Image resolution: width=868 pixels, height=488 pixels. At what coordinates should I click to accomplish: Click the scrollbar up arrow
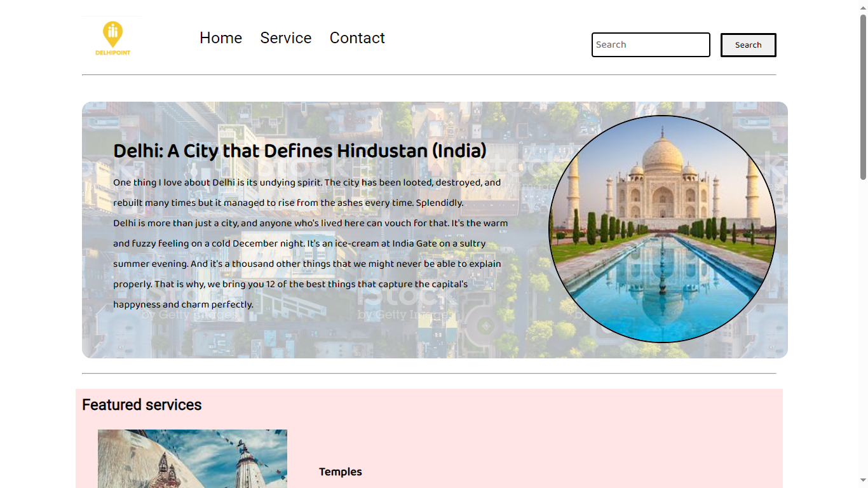[x=863, y=6]
